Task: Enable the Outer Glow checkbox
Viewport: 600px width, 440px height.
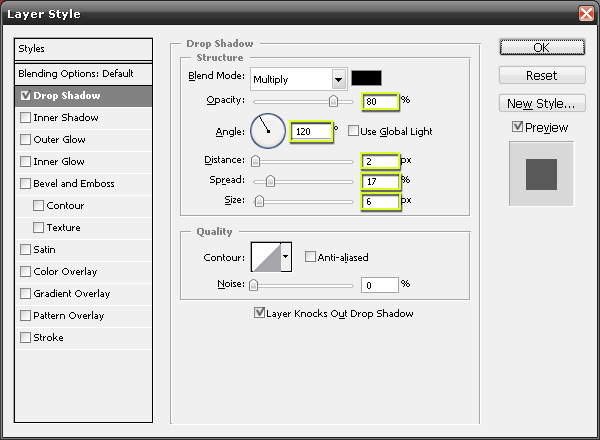Action: pos(25,139)
